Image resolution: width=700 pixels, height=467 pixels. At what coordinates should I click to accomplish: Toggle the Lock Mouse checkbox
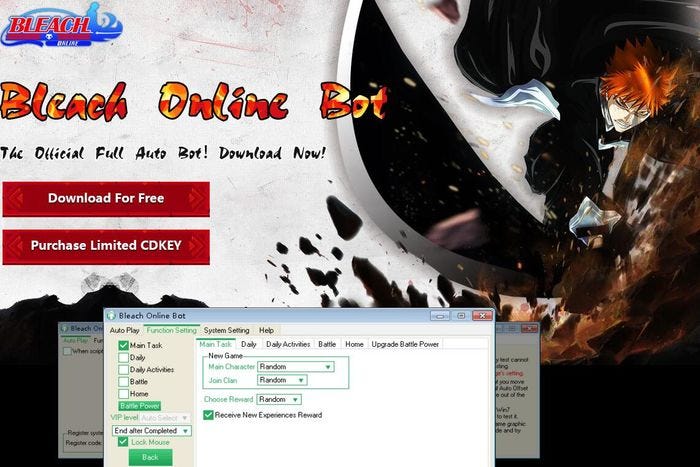click(x=123, y=442)
